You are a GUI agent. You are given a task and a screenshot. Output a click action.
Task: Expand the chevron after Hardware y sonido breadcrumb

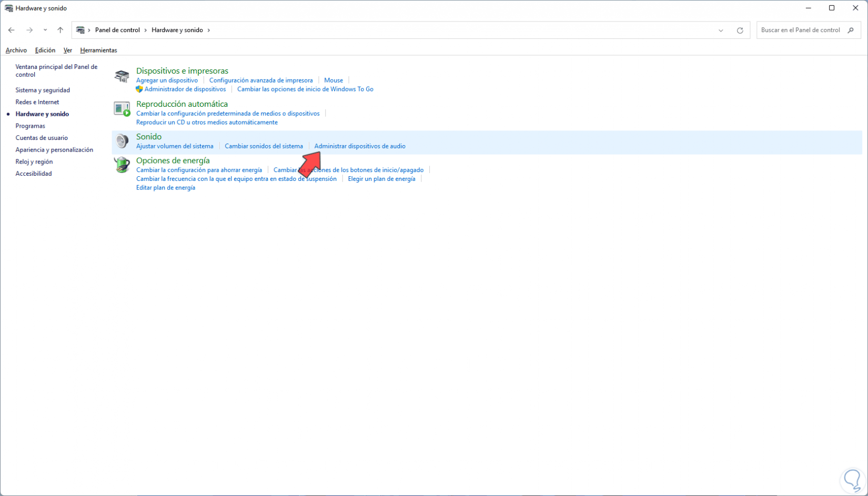pos(208,30)
